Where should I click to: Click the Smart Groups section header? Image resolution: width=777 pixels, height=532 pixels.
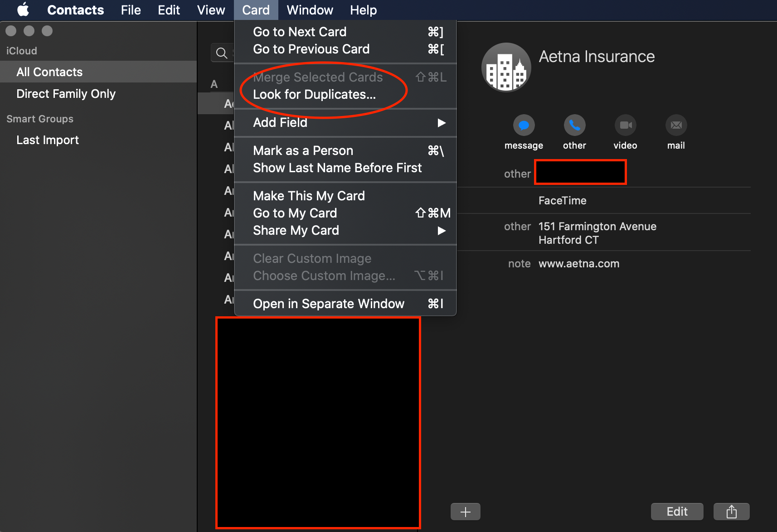40,119
